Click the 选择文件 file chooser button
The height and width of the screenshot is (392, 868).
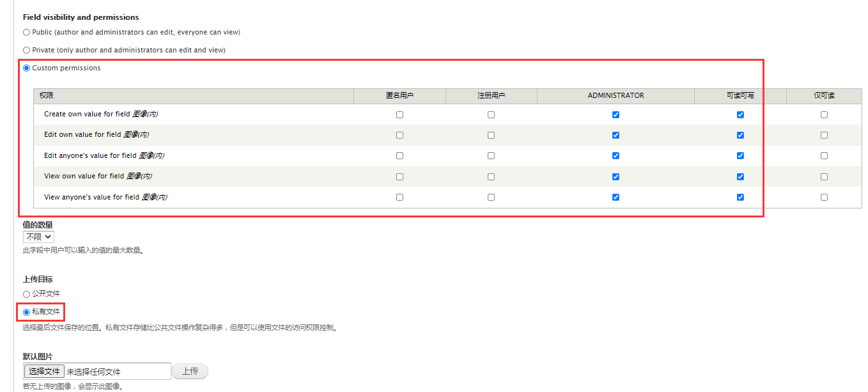coord(44,372)
